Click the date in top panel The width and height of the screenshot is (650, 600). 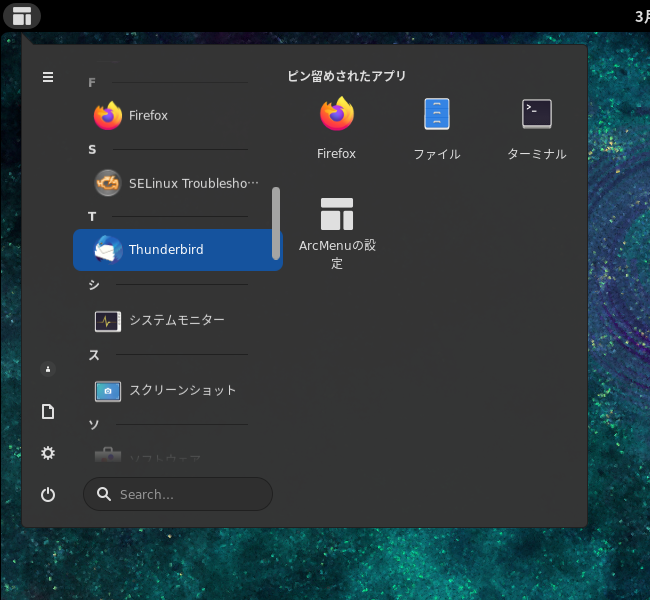pos(642,17)
